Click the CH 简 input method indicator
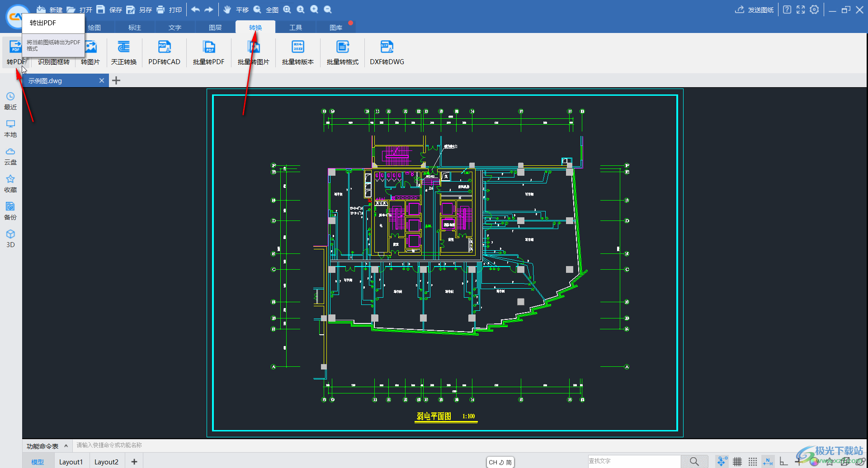The height and width of the screenshot is (468, 868). pyautogui.click(x=500, y=462)
